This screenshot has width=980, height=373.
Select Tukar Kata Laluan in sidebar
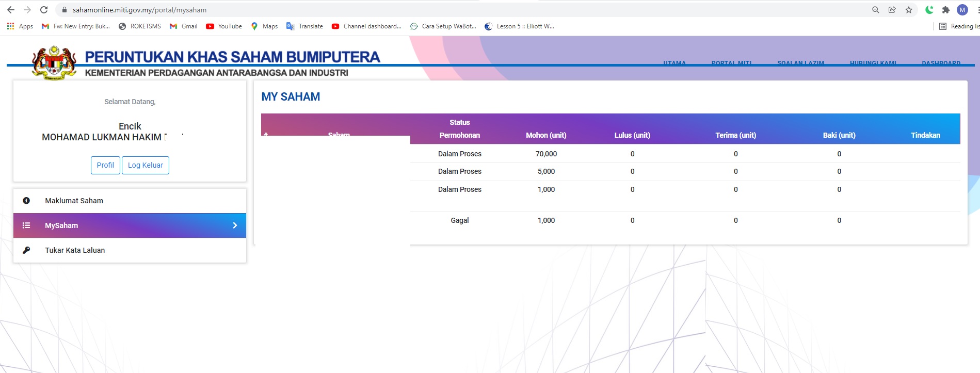(x=75, y=250)
